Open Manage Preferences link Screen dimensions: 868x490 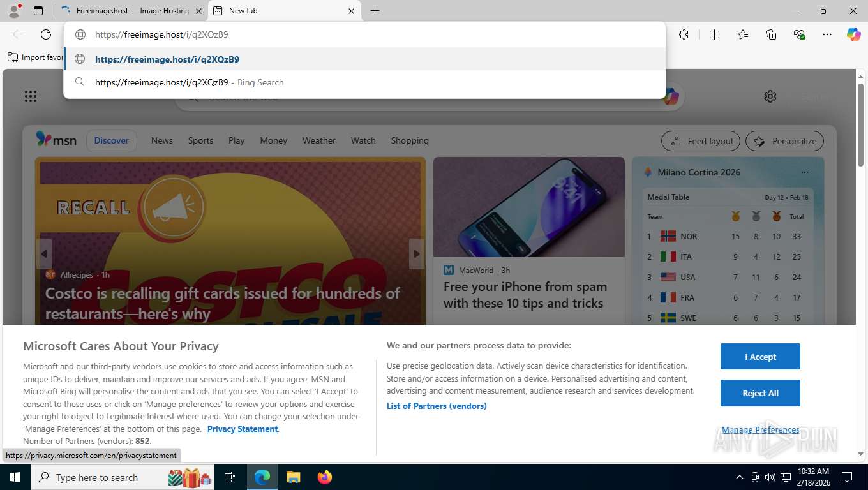760,429
